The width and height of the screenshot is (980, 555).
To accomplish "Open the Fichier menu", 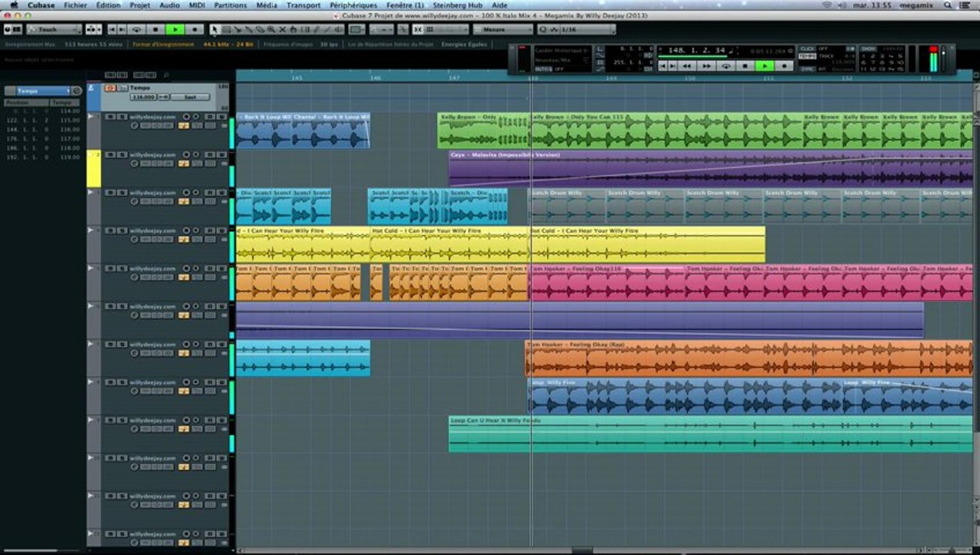I will tap(75, 5).
